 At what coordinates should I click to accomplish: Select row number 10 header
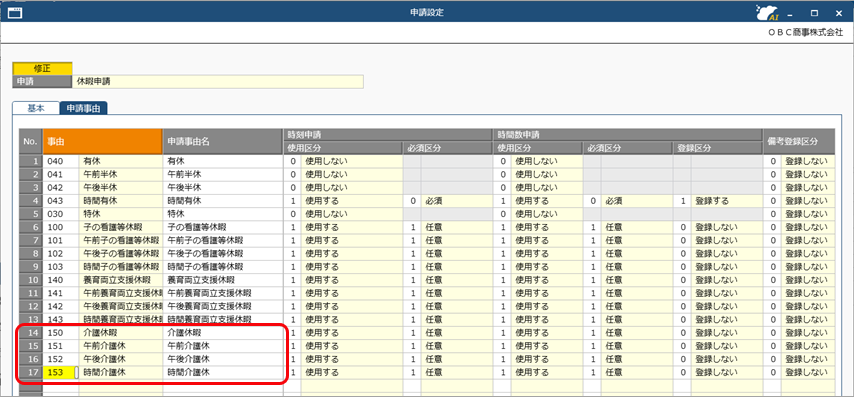pos(30,279)
